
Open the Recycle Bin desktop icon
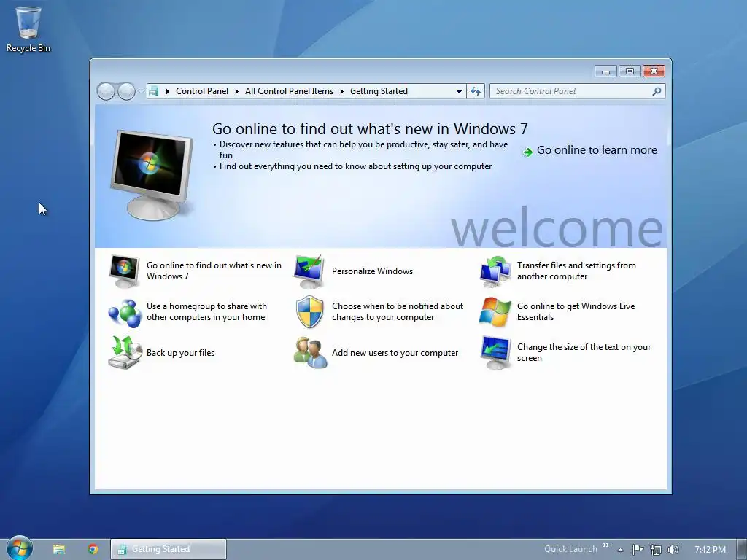click(28, 28)
